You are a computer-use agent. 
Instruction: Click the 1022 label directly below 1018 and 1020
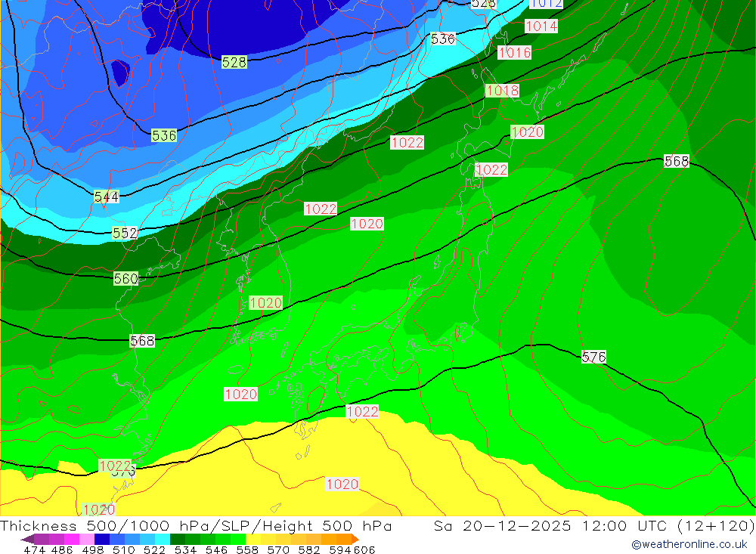pos(491,170)
